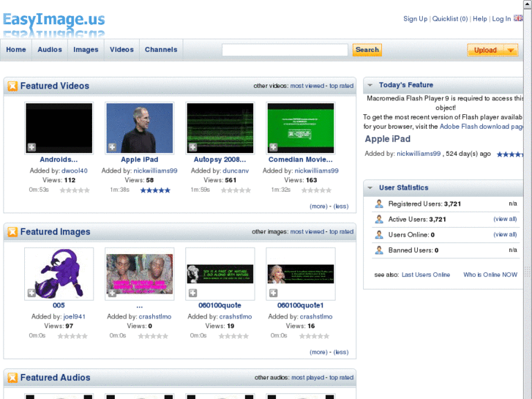The width and height of the screenshot is (532, 399).
Task: Open the Adobe Flash download page link
Action: (x=481, y=127)
